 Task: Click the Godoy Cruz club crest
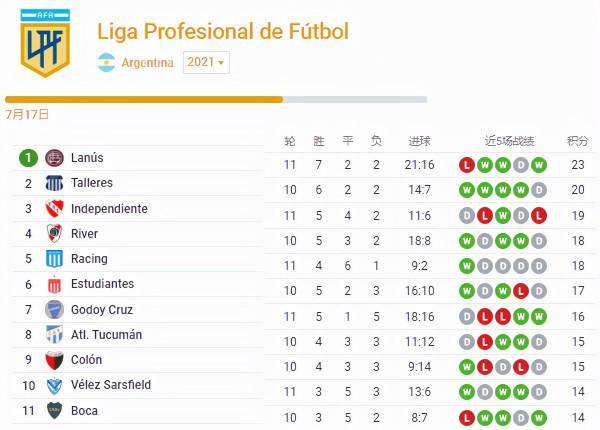click(55, 310)
